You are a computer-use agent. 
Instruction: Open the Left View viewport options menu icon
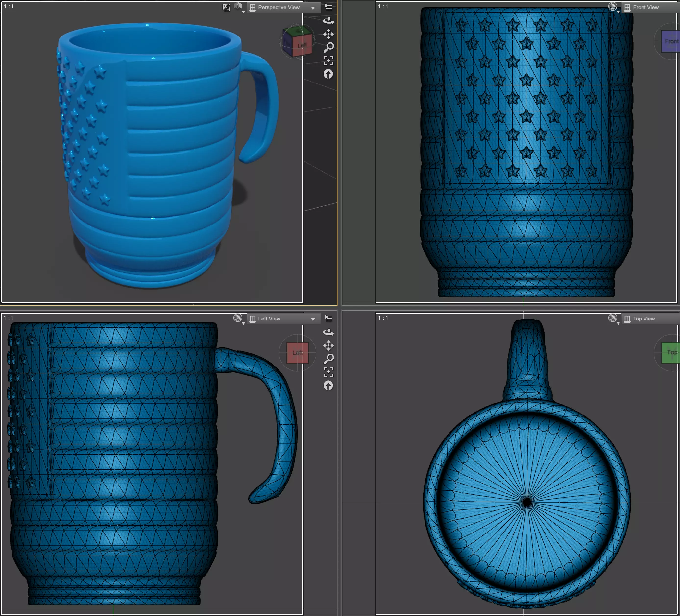tap(328, 319)
